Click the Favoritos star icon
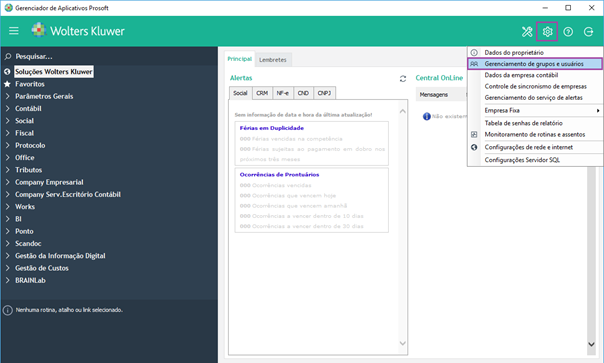 (x=7, y=84)
